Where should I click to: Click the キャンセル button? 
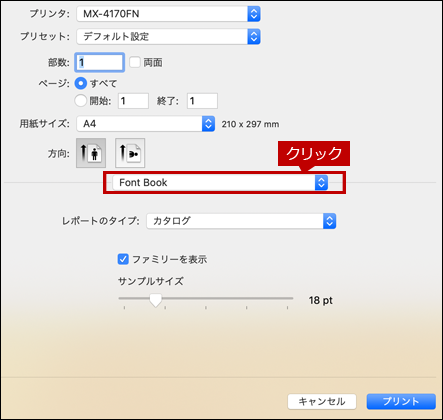322,401
